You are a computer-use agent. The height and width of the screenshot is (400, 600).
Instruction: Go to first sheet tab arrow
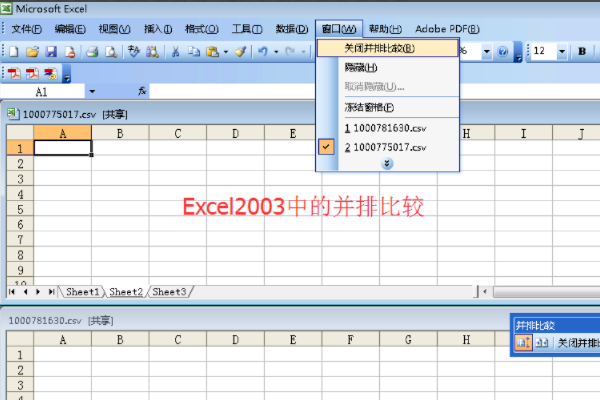(11, 292)
